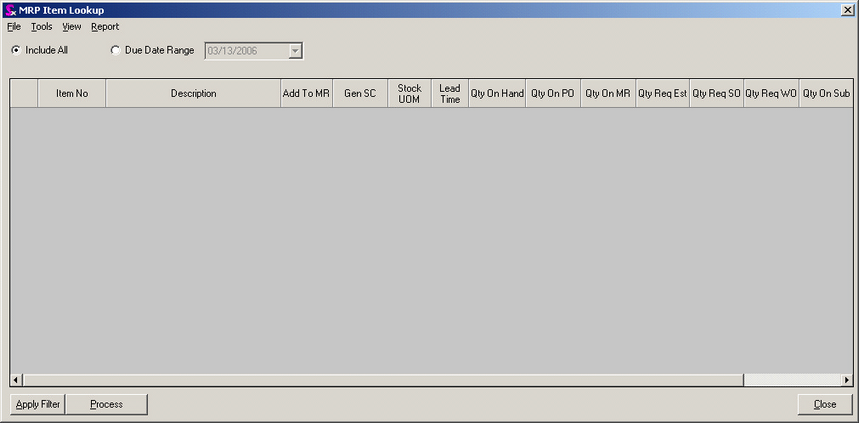The width and height of the screenshot is (859, 423).
Task: Click the Item No column header
Action: (x=72, y=94)
